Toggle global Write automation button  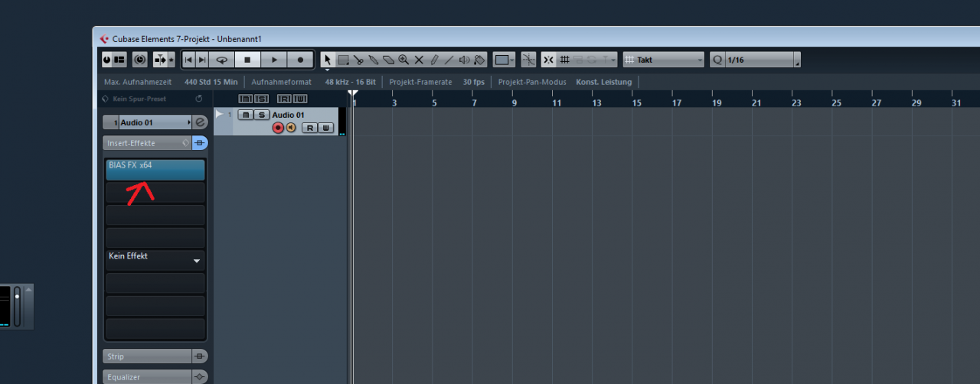(x=300, y=99)
